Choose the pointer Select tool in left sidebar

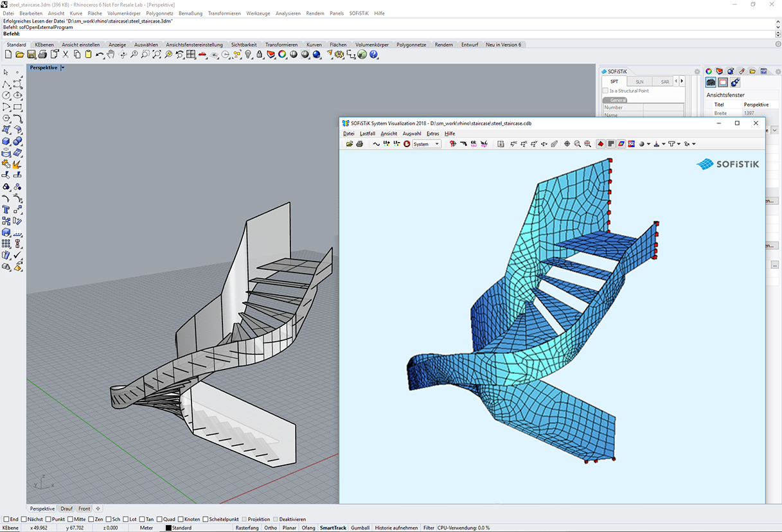coord(6,72)
